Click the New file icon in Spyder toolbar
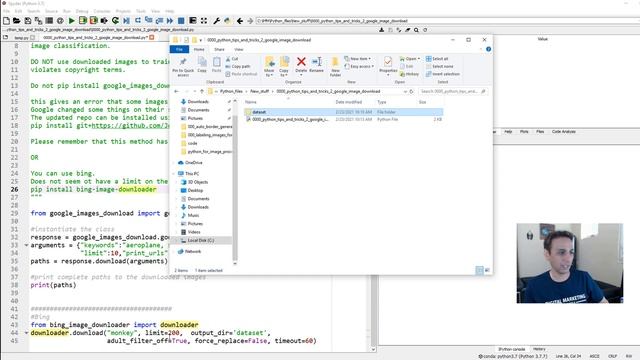The height and width of the screenshot is (360, 640). click(6, 20)
